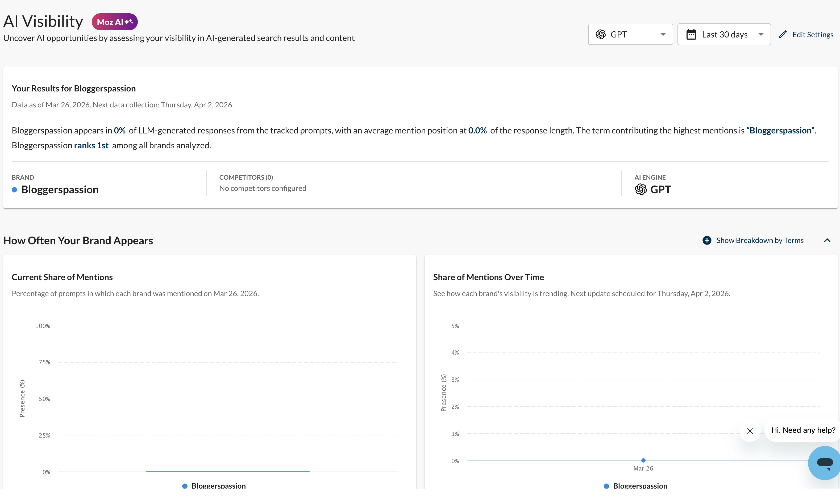Click Show Breakdown by Terms
The height and width of the screenshot is (504, 840).
[x=760, y=241]
